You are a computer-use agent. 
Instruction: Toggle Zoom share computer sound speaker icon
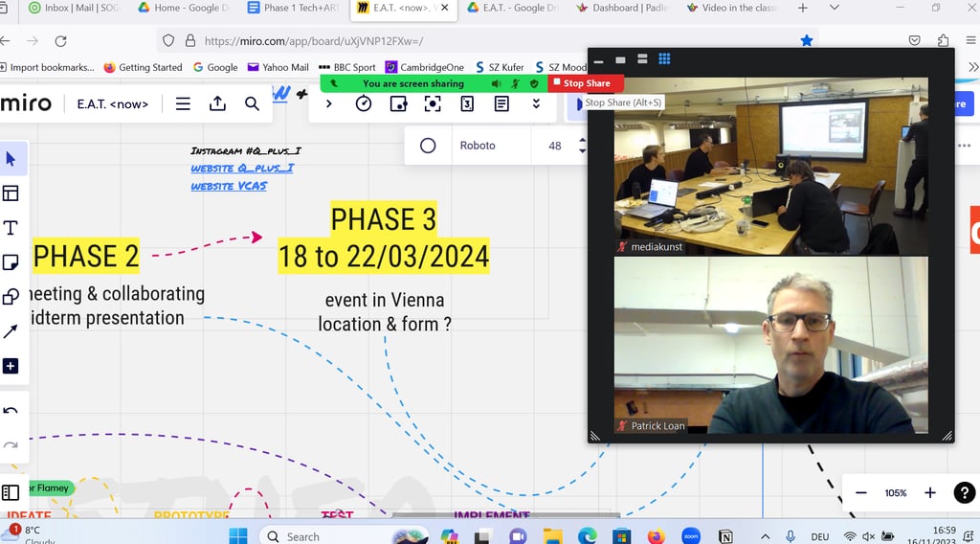497,83
